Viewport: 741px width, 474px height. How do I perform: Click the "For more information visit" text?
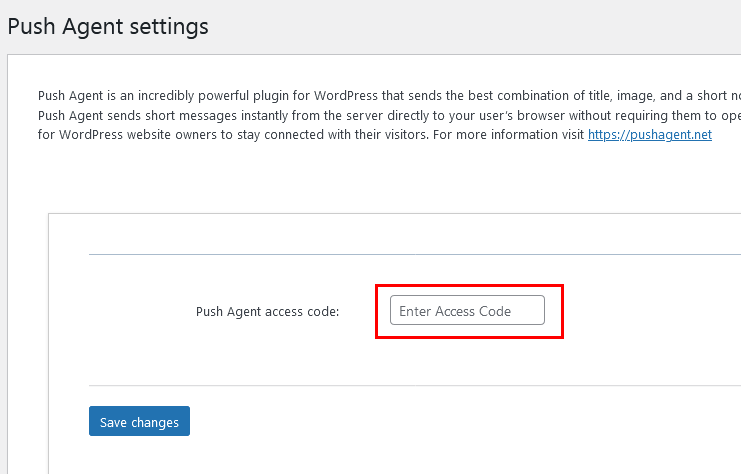coord(508,135)
